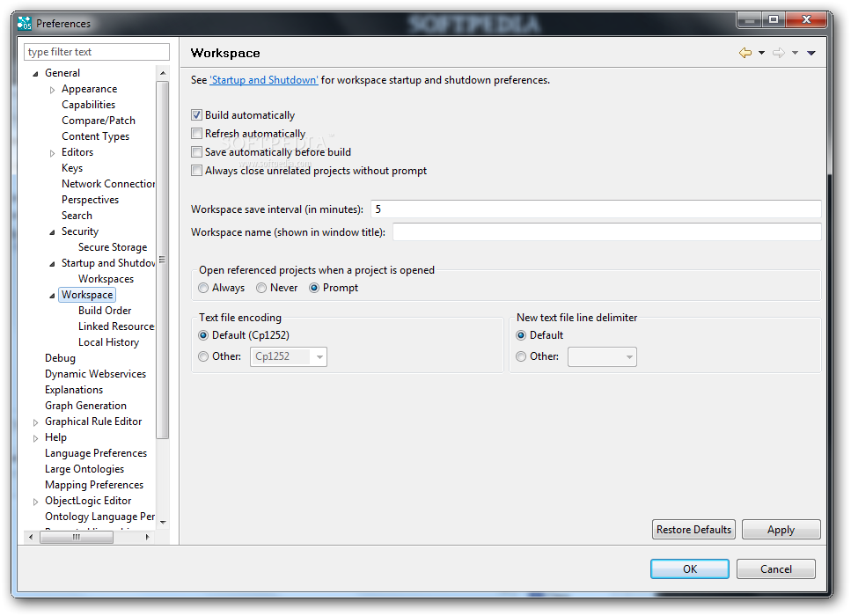The height and width of the screenshot is (616, 851).
Task: Select Dynamic Webservices item
Action: tap(96, 374)
